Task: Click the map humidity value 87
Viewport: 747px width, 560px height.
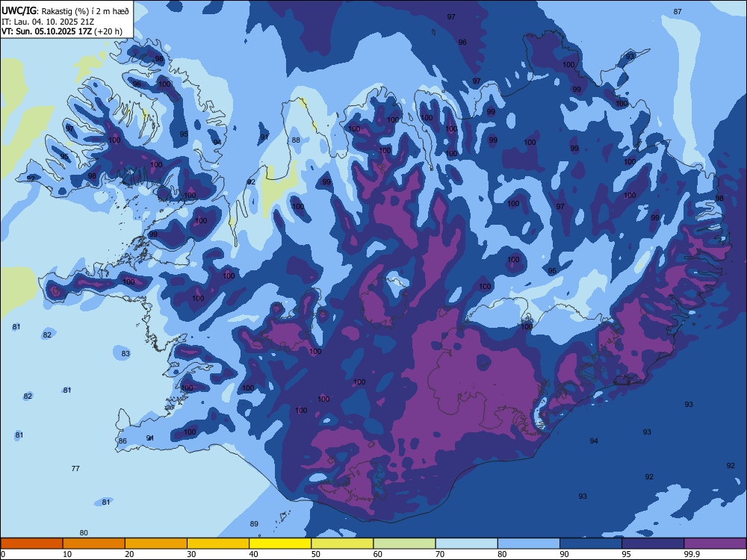Action: pos(678,11)
